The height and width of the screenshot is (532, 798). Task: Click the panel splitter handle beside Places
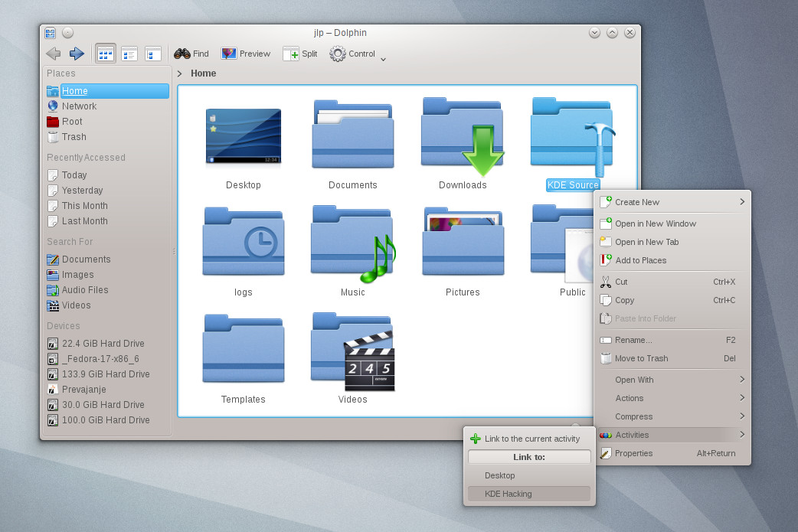174,251
